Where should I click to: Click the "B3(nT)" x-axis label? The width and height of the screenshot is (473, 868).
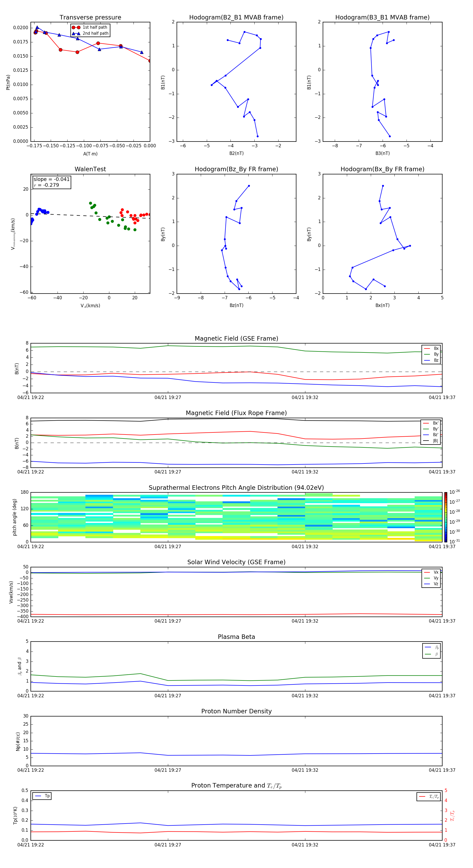382,154
